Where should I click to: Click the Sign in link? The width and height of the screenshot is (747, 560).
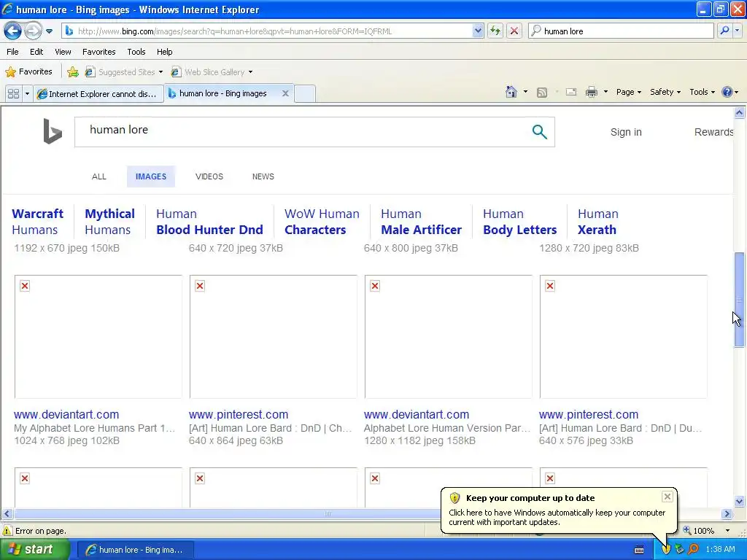click(626, 132)
